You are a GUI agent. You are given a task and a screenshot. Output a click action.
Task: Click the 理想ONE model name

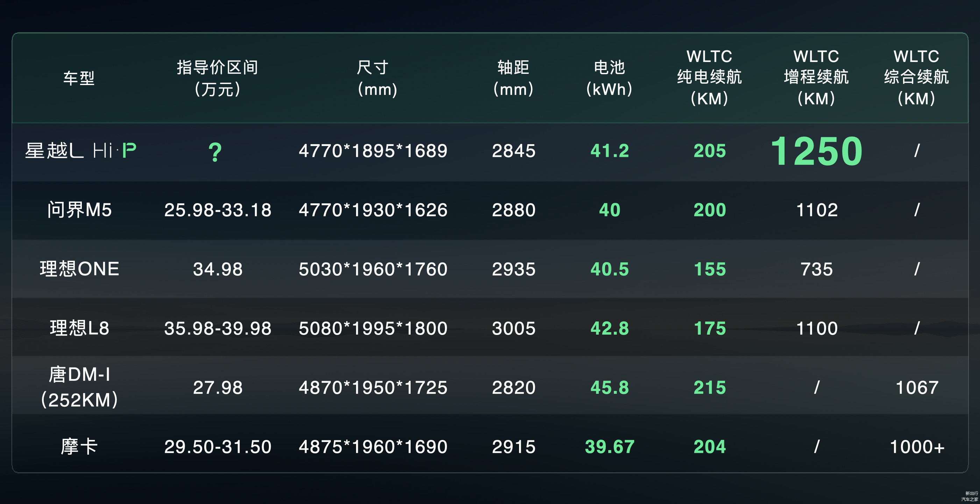(x=79, y=269)
